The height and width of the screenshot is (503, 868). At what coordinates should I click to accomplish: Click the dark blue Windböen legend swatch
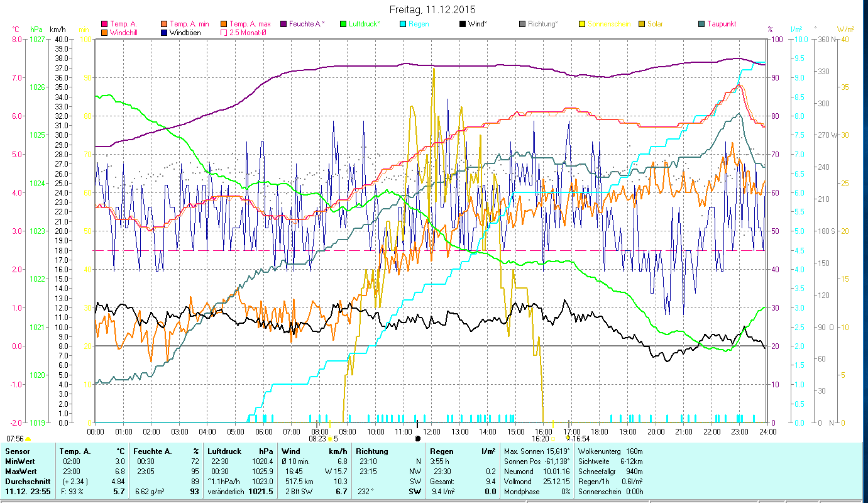tap(164, 32)
